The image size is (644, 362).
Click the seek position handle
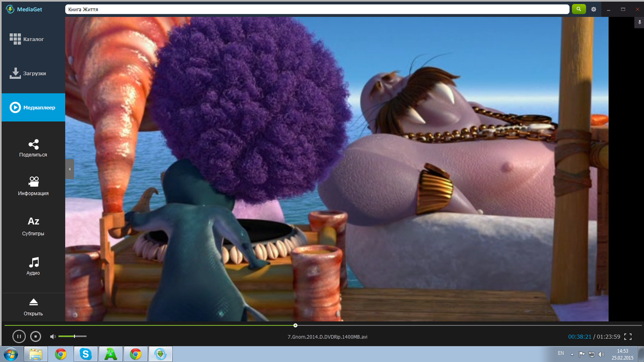pos(295,325)
